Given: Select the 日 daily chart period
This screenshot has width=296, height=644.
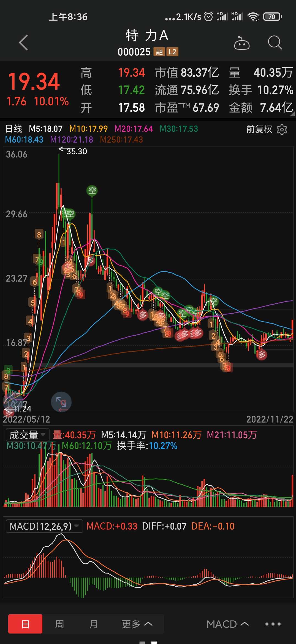Looking at the screenshot, I should point(25,624).
